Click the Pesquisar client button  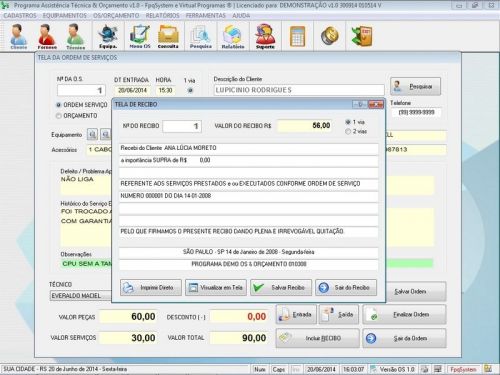pos(415,86)
